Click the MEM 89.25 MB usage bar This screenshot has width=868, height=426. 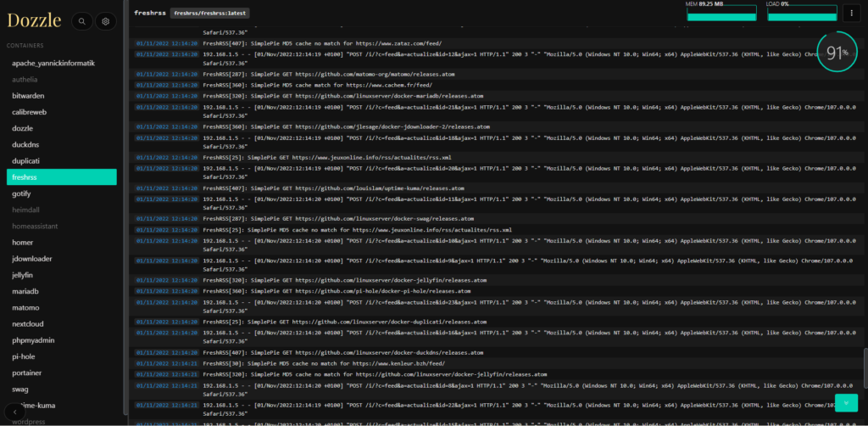[721, 14]
